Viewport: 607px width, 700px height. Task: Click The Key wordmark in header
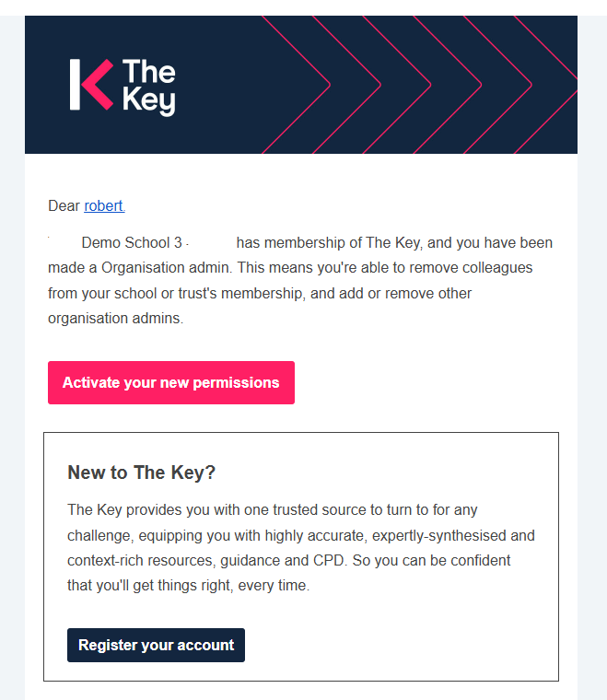point(148,87)
